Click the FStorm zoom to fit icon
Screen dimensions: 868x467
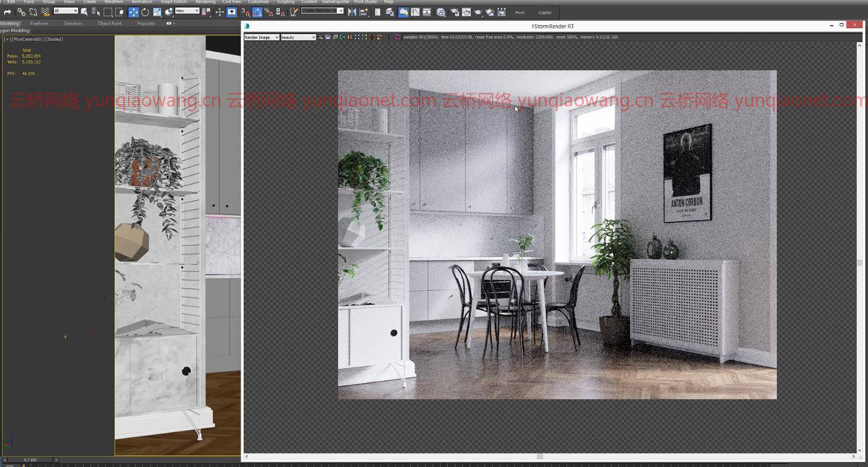pyautogui.click(x=357, y=37)
